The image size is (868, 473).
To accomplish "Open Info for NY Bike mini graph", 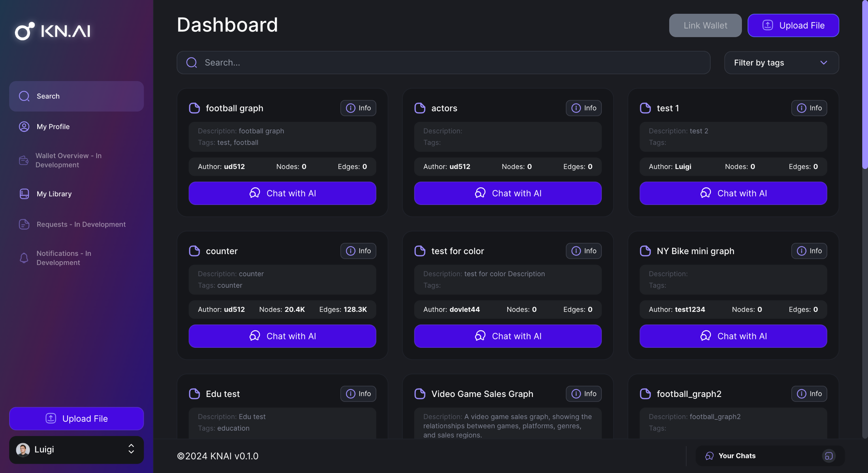I will point(809,251).
